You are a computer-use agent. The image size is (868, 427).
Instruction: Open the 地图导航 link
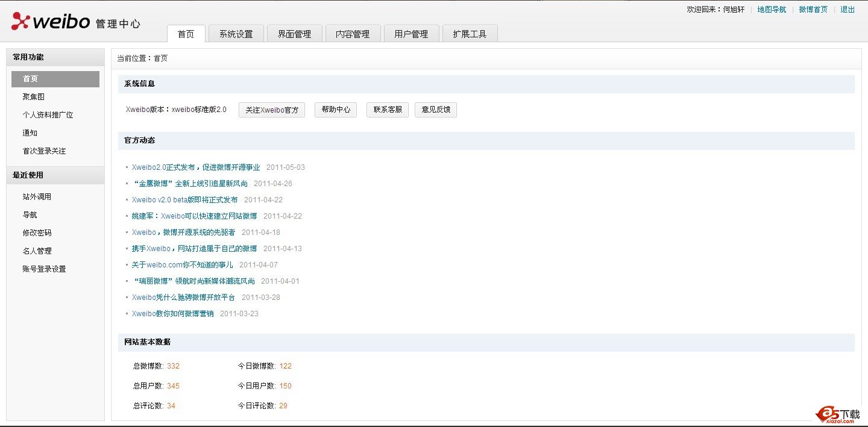click(x=772, y=10)
